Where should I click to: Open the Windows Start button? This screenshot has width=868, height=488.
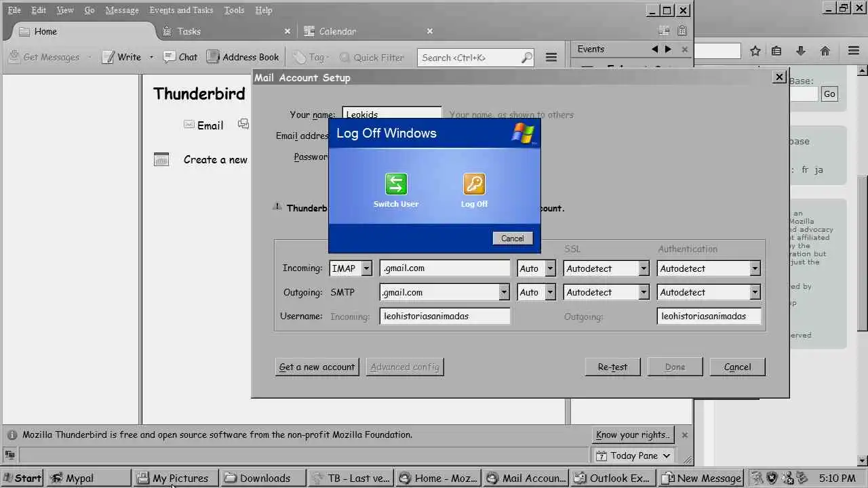22,478
